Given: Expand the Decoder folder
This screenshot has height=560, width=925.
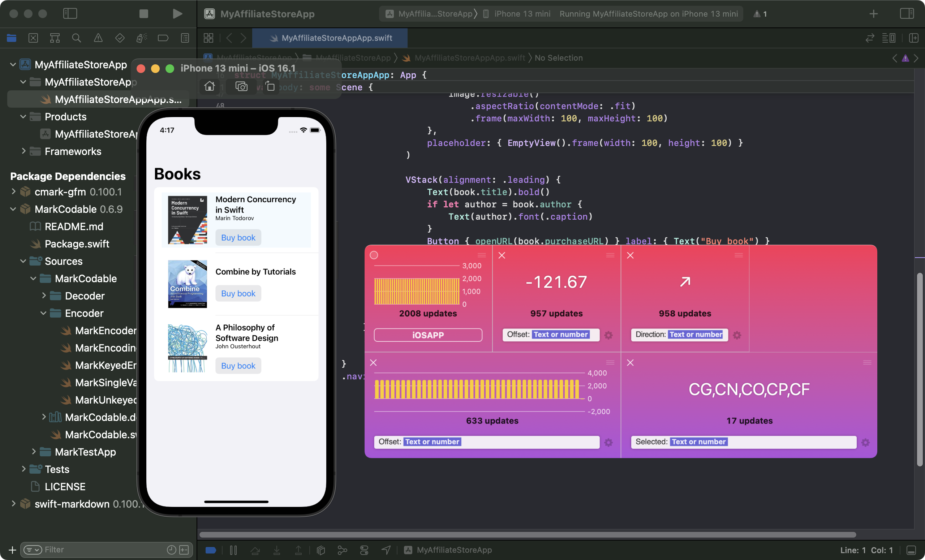Looking at the screenshot, I should coord(44,296).
